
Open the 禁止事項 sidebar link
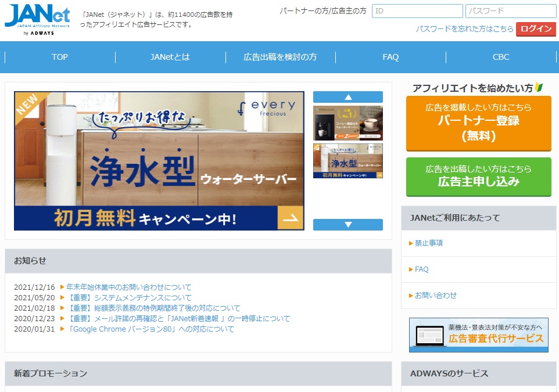point(428,243)
